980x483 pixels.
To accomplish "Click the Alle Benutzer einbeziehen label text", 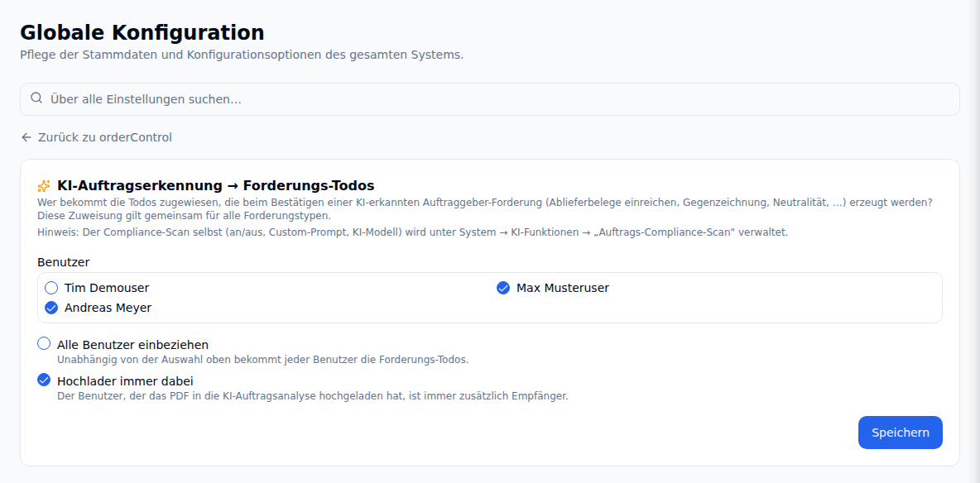I will point(132,345).
